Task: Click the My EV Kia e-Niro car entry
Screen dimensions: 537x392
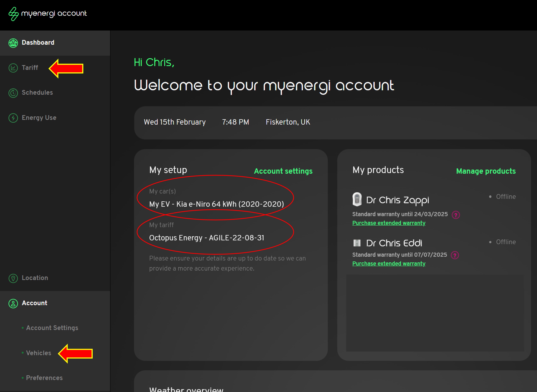Action: pos(216,204)
